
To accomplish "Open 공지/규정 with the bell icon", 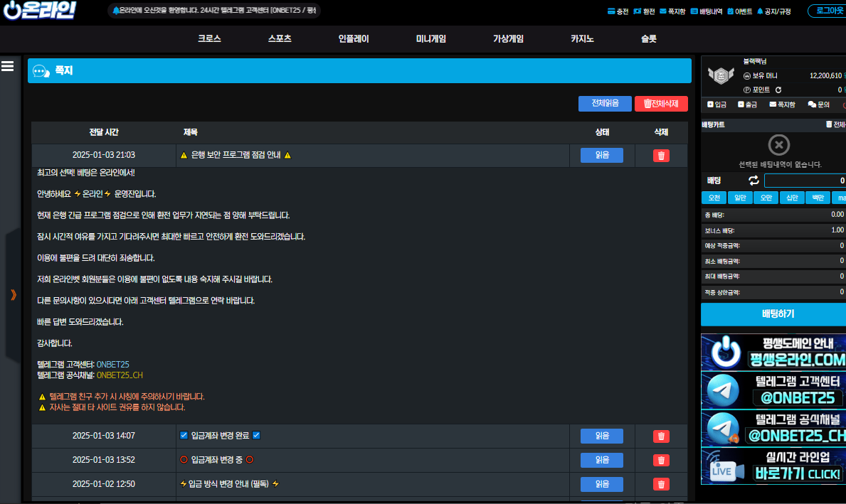I will pos(773,11).
